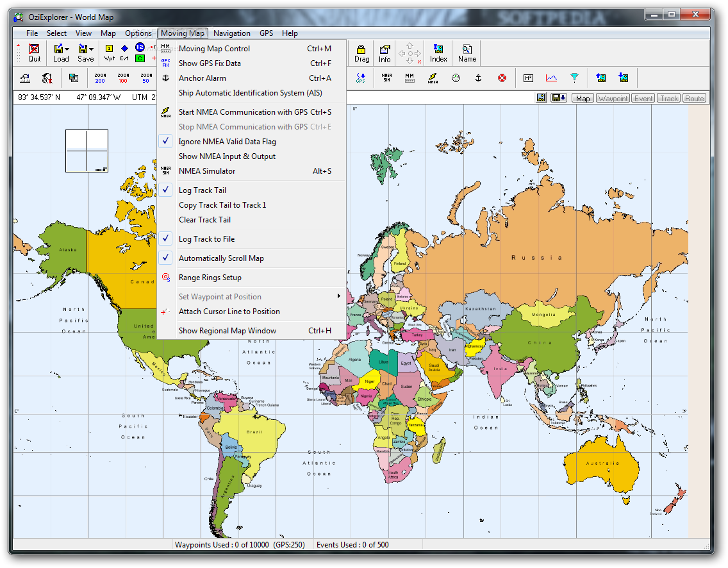Click the red lifebuoy toolbar icon
Viewport: 728px width, 568px height.
point(502,78)
